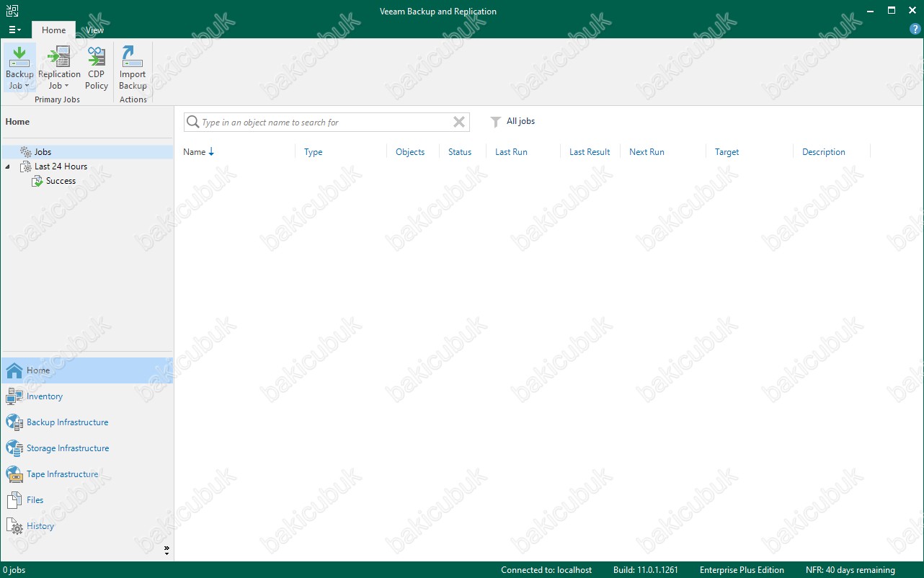Maximize the Veeam window
Screen dimensions: 924x578
pos(892,11)
